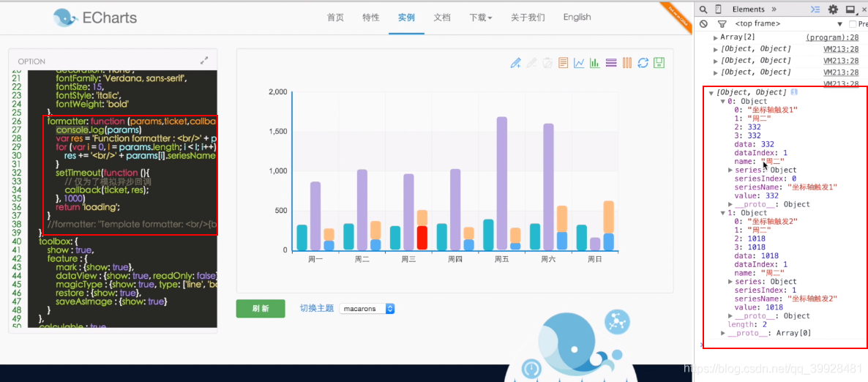The width and height of the screenshot is (868, 382).
Task: Expand series Object above seriesIndex: 1
Action: point(730,282)
